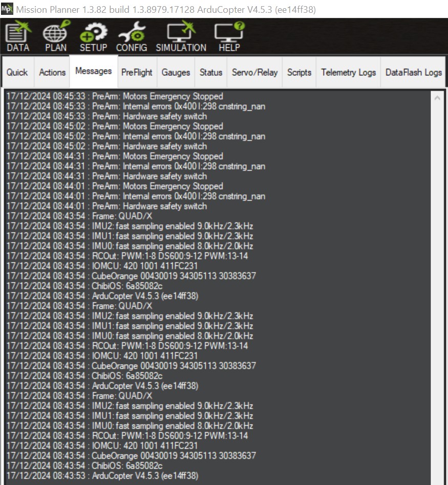Click the topmost ChibiOS 6a85082c message
Viewport: 448px width, 485px height.
[84, 286]
